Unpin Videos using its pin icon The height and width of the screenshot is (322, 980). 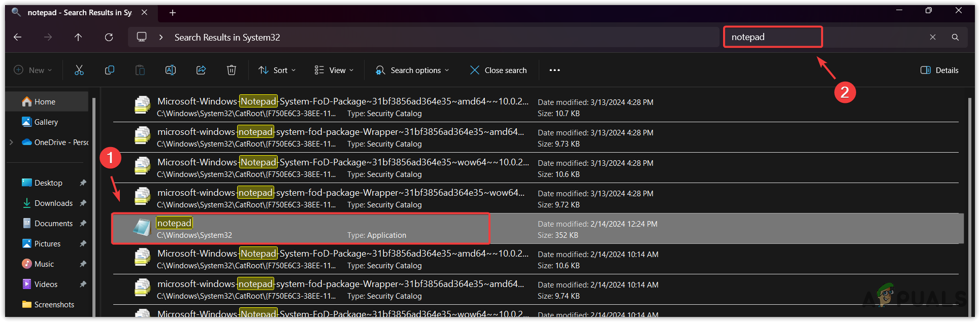[x=83, y=284]
